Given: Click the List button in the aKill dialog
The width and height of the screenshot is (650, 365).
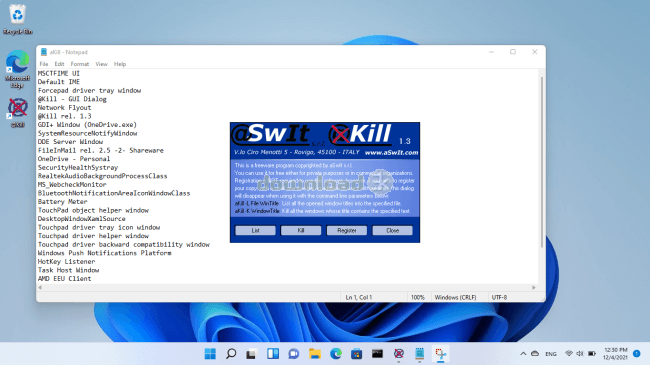Looking at the screenshot, I should (x=255, y=230).
